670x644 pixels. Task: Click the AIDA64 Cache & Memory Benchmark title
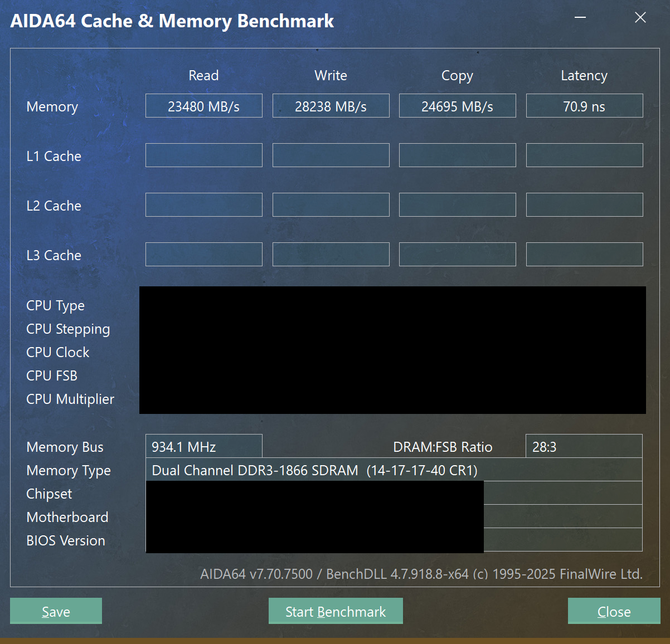pyautogui.click(x=172, y=21)
